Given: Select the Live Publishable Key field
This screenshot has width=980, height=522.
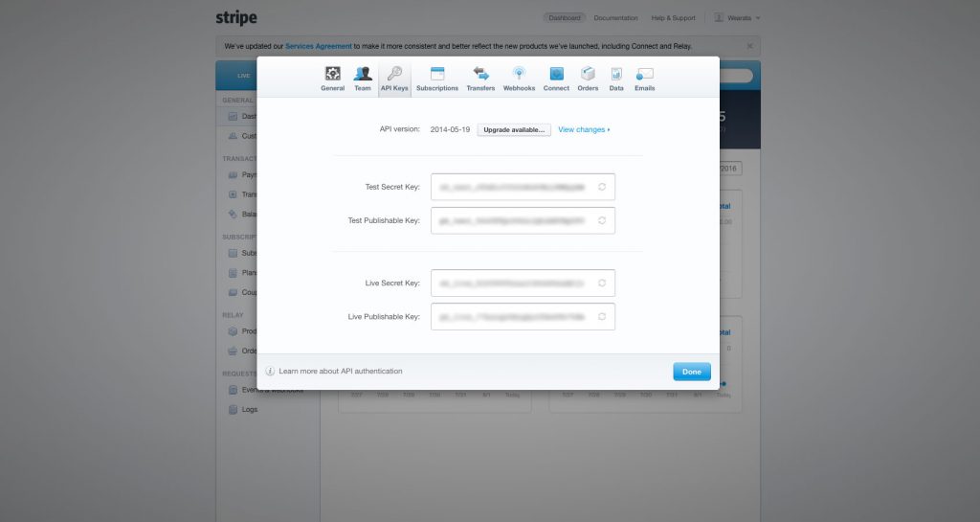Looking at the screenshot, I should pos(523,317).
